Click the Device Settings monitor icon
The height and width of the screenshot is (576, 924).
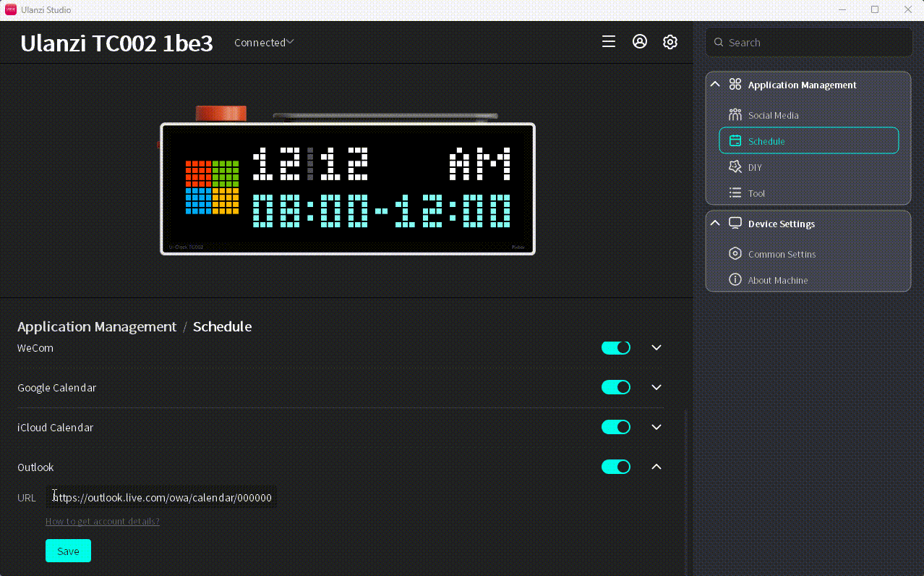735,224
